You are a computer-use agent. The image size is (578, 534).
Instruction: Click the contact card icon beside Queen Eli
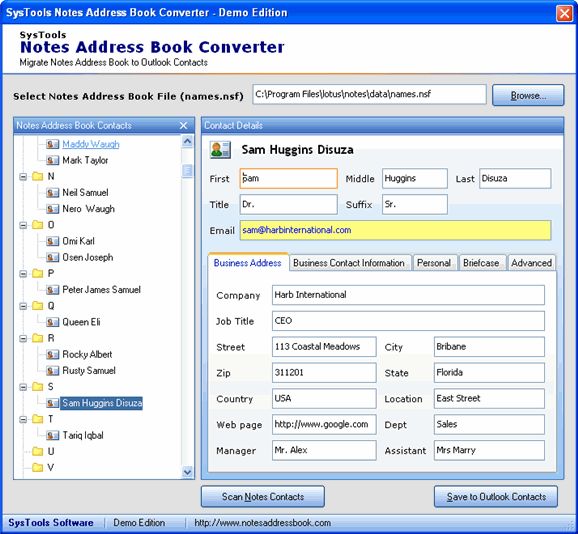point(52,322)
